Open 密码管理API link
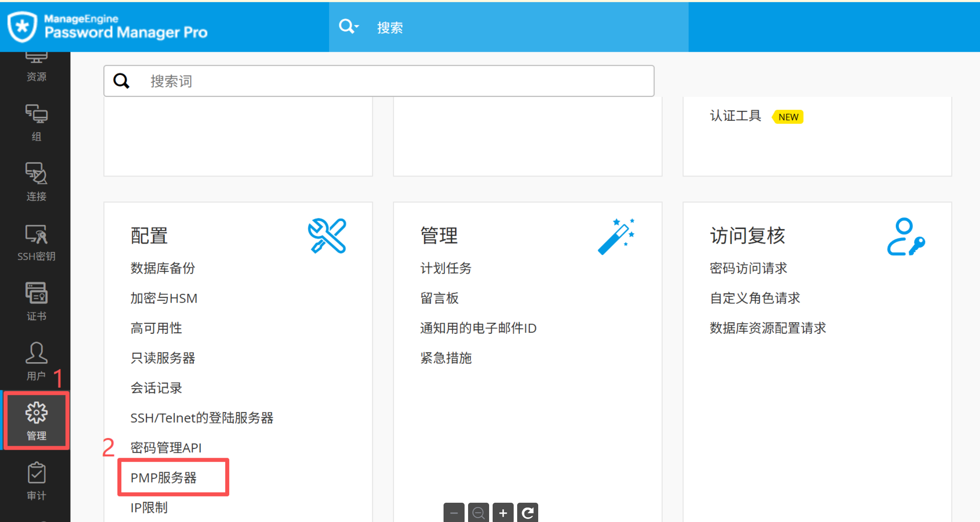The width and height of the screenshot is (980, 522). tap(166, 448)
